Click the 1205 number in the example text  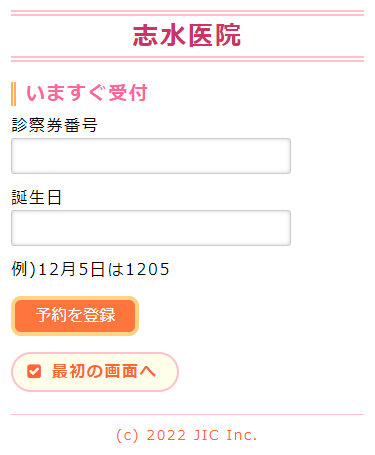click(148, 269)
